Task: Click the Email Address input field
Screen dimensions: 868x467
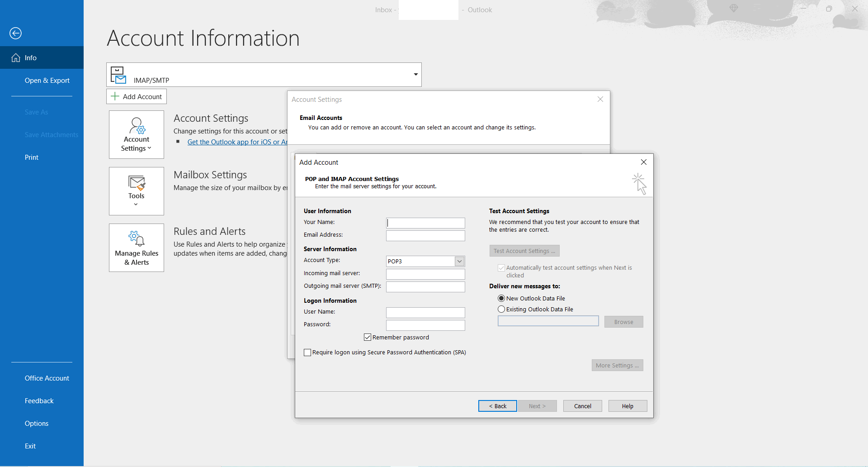Action: click(x=425, y=236)
